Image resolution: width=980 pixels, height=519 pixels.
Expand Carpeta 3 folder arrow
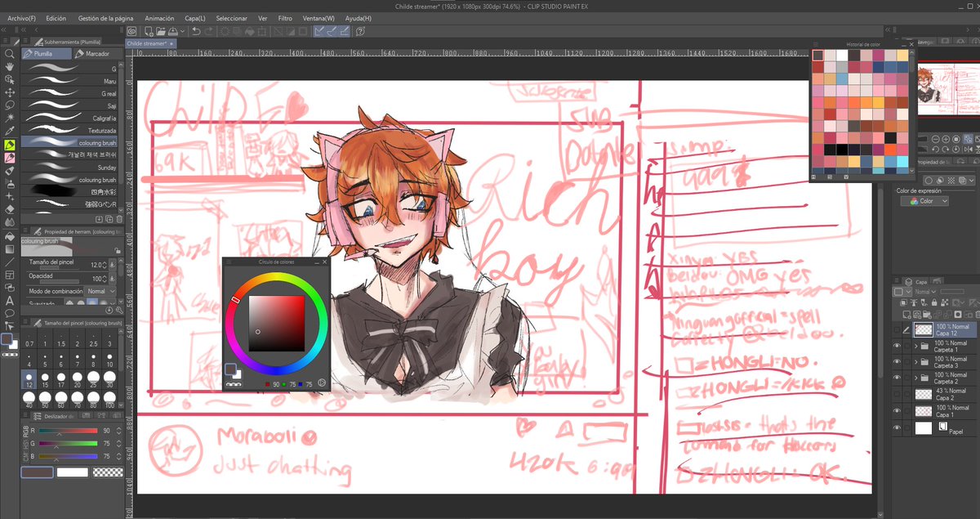915,361
